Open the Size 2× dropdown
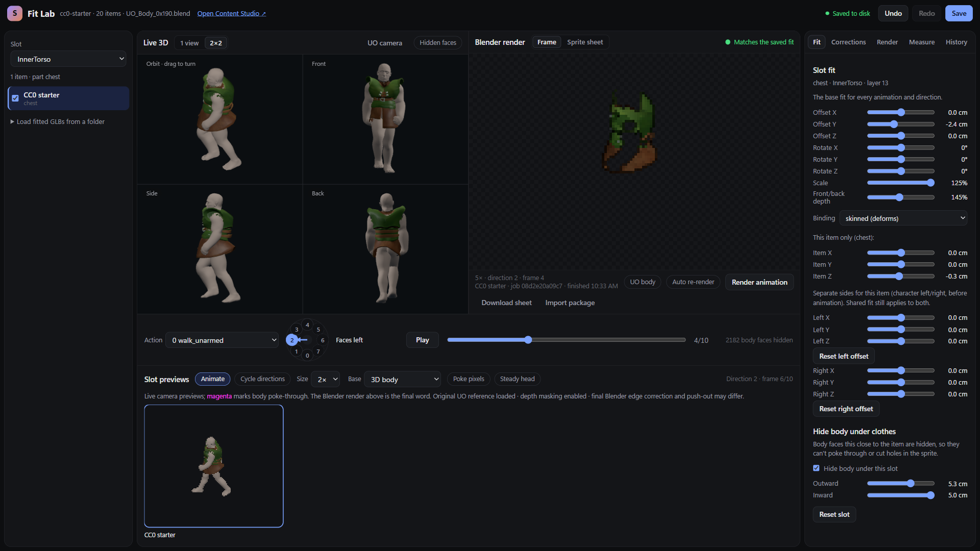Image resolution: width=980 pixels, height=551 pixels. [x=326, y=379]
